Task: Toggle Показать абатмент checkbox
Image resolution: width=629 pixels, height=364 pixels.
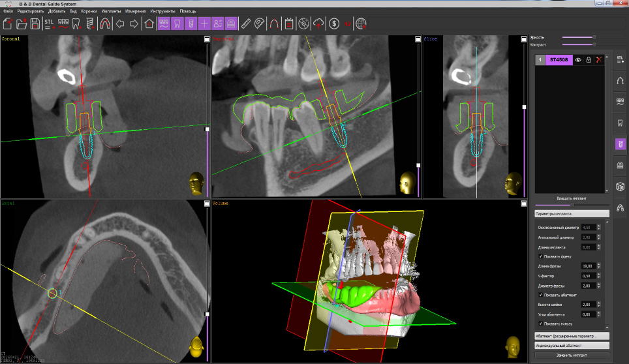Action: [x=540, y=295]
